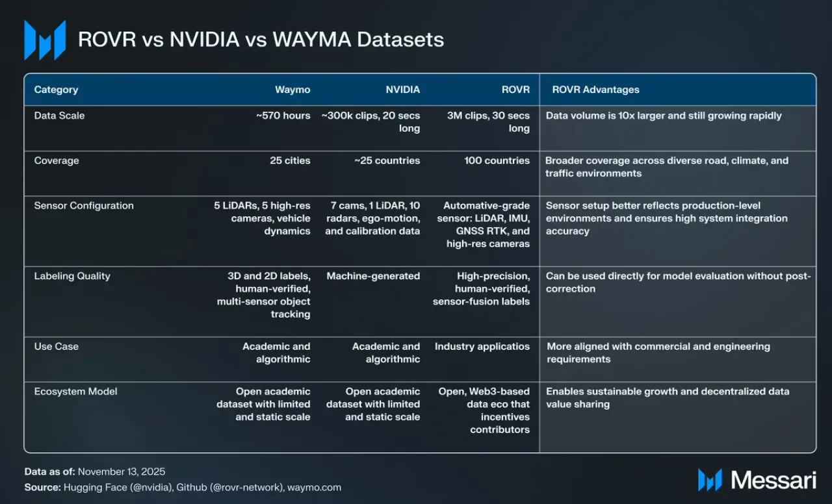Click the Messari logo icon in the footer
The width and height of the screenshot is (832, 504).
tap(710, 480)
